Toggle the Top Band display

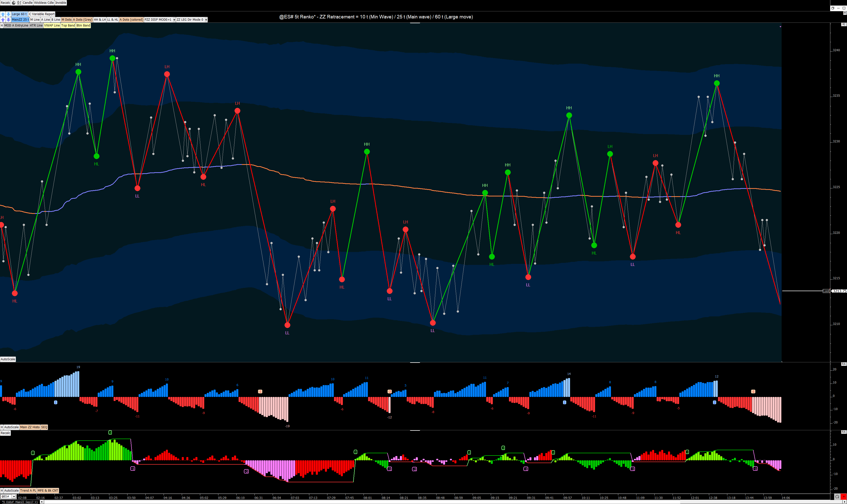[68, 26]
